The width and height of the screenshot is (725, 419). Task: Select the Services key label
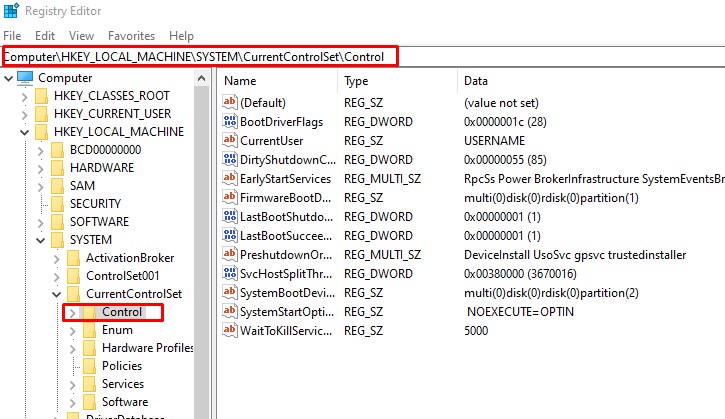123,384
